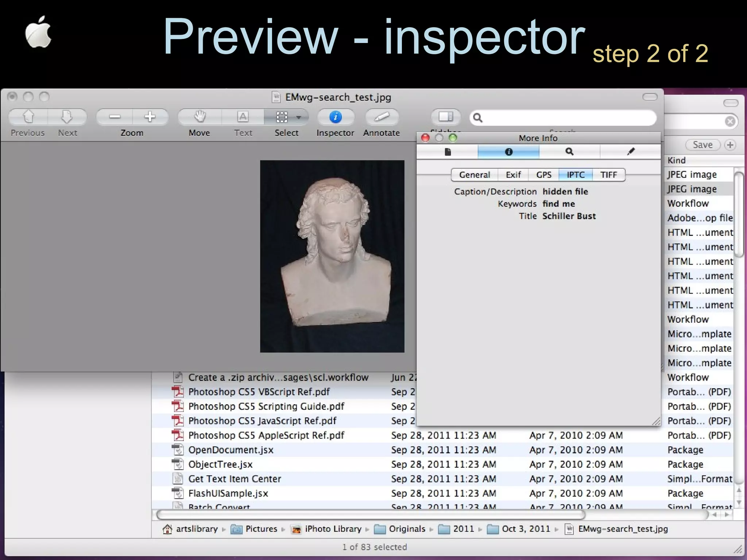Select the Move hand tool
The width and height of the screenshot is (747, 560).
(200, 117)
